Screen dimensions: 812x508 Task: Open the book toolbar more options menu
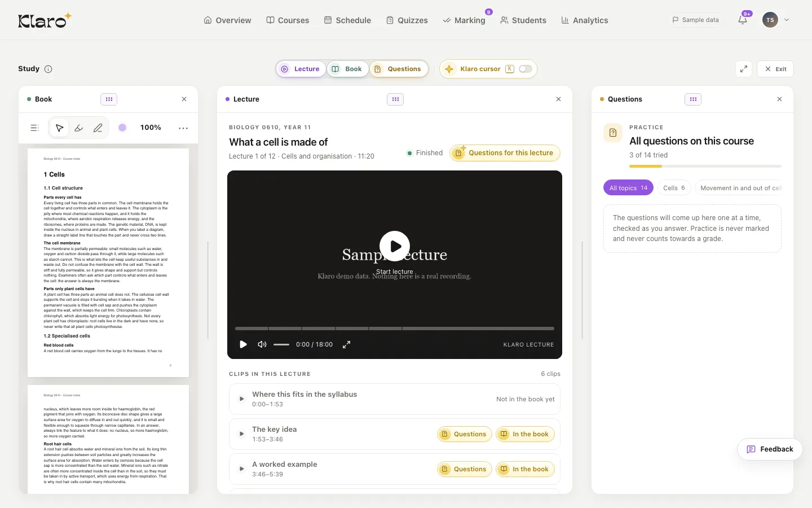point(183,128)
